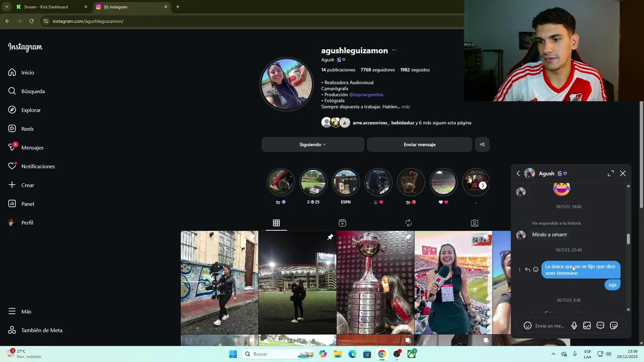Open emoji picker in message box
This screenshot has width=644, height=362.
tap(527, 326)
